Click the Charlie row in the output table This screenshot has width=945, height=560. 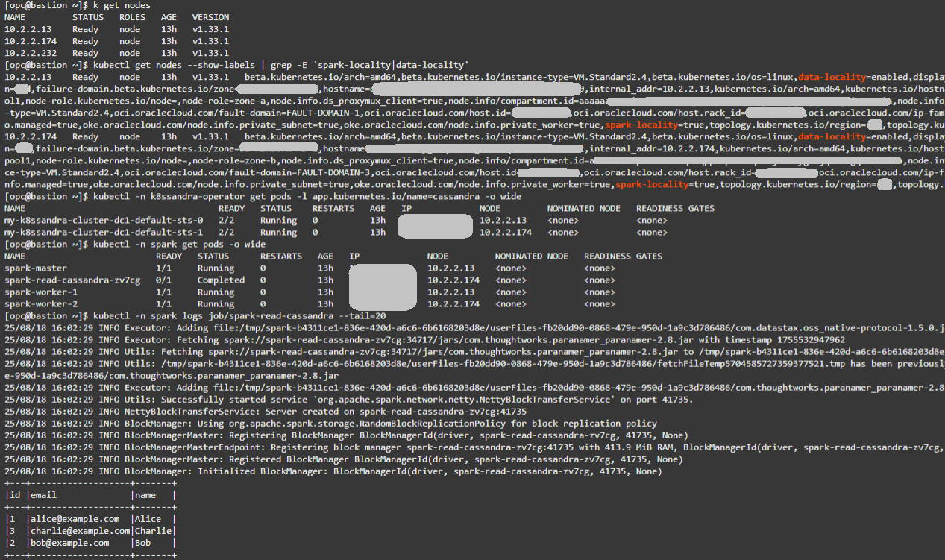pyautogui.click(x=79, y=530)
